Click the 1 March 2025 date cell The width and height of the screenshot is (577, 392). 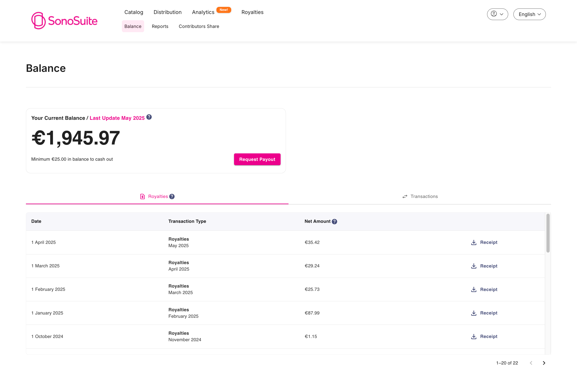pos(45,266)
